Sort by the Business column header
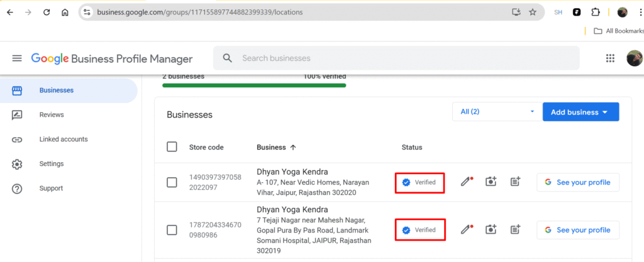 [276, 147]
